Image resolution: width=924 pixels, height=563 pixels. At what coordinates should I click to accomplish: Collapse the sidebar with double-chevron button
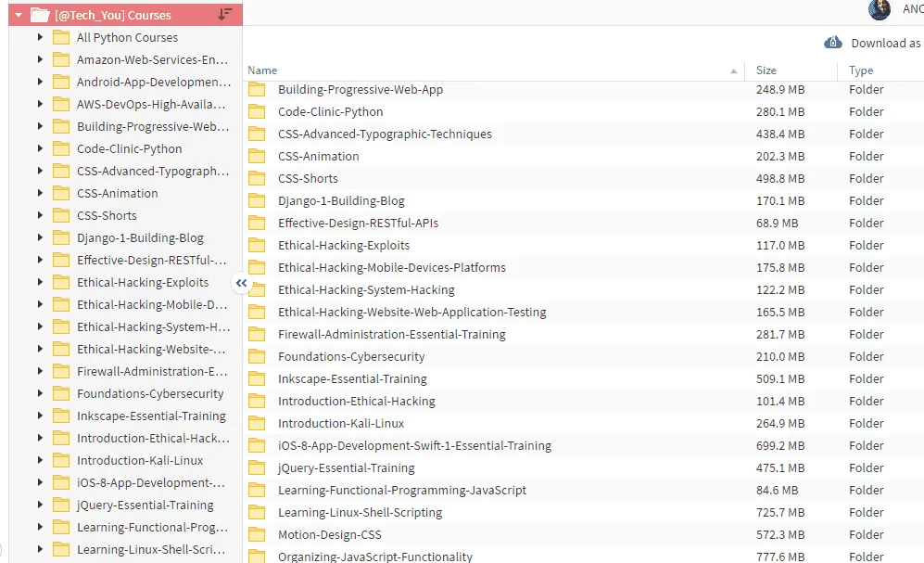241,283
